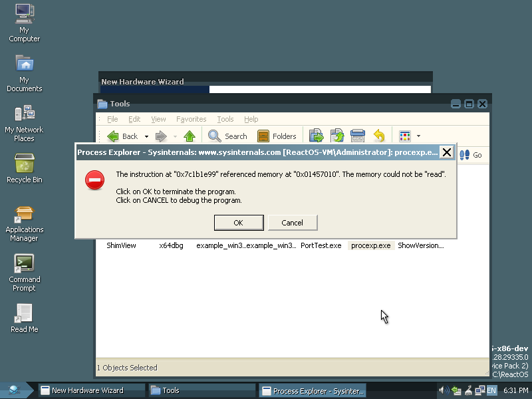
Task: Open the Help menu in Tools window
Action: 251,119
